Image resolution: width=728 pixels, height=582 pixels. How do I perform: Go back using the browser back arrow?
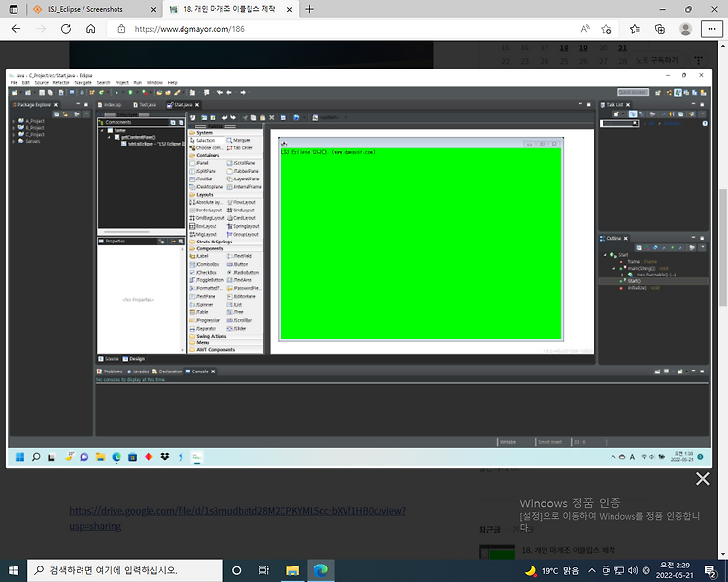pyautogui.click(x=16, y=29)
